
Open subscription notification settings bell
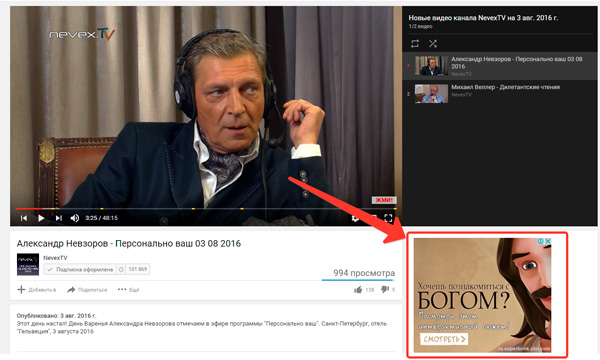[121, 269]
